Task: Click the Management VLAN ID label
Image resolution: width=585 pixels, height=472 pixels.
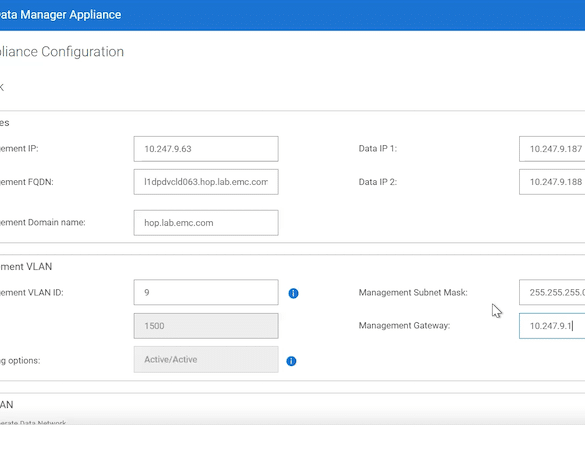Action: click(32, 293)
